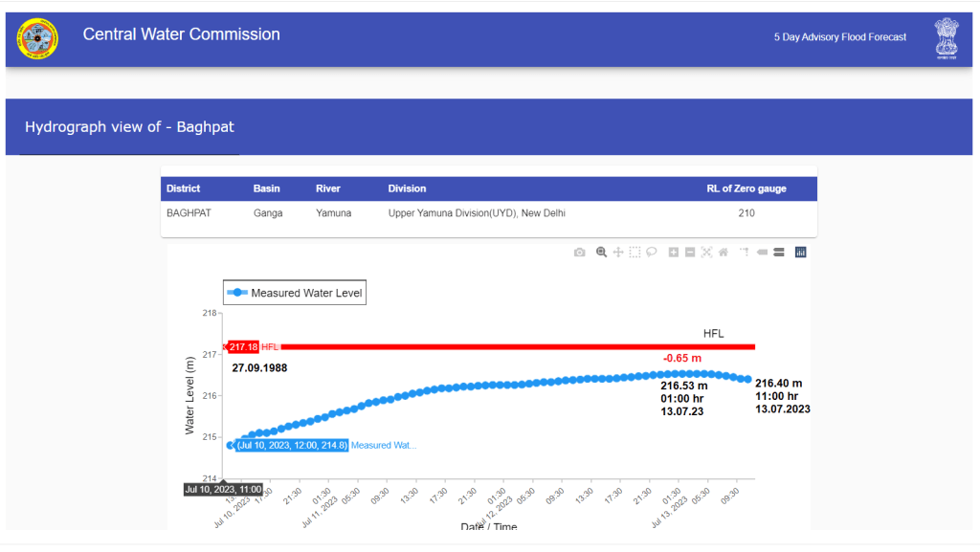
Task: Click the national emblem icon at top right
Action: pyautogui.click(x=946, y=39)
